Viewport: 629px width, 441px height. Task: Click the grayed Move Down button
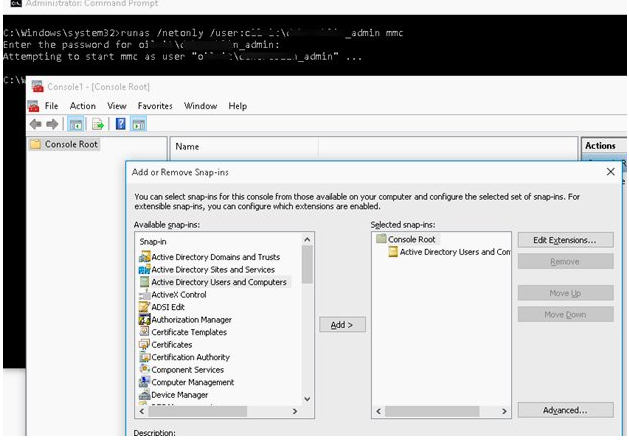click(565, 314)
